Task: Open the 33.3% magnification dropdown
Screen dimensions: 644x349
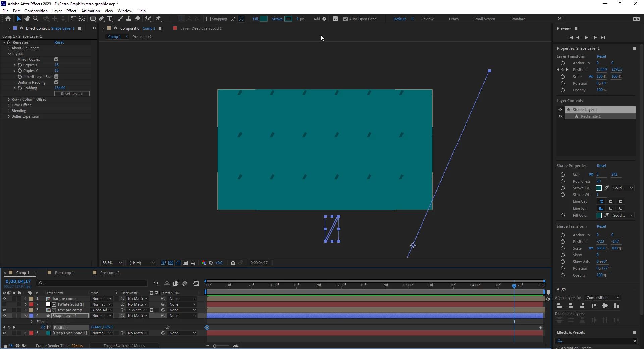Action: (112, 263)
